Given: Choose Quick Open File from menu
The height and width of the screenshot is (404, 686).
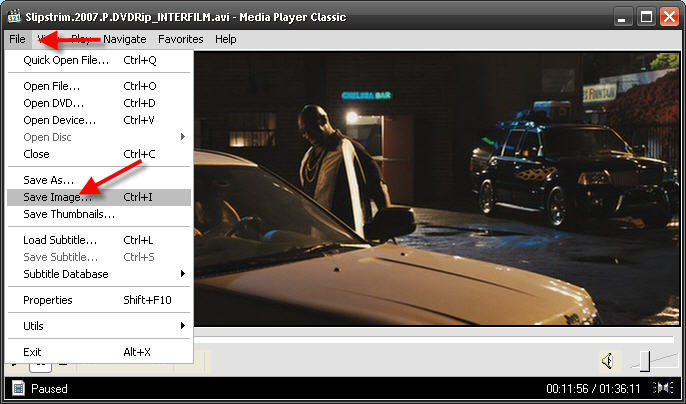Looking at the screenshot, I should [x=99, y=60].
